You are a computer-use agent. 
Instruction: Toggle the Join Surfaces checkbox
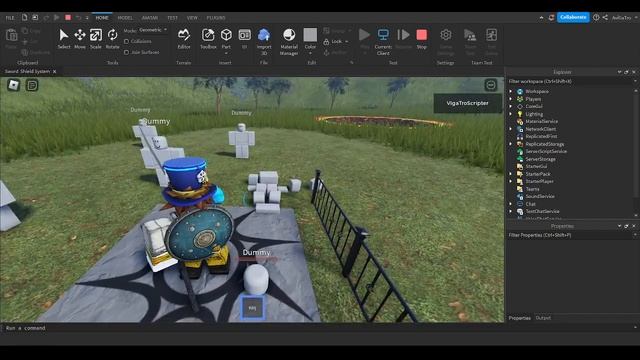point(127,52)
